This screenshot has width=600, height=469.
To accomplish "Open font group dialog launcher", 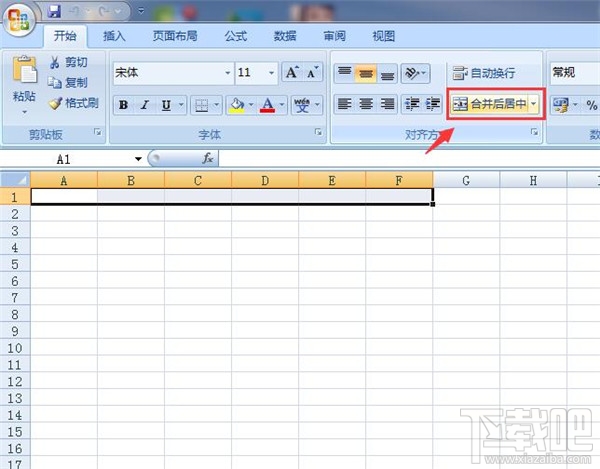I will 318,132.
